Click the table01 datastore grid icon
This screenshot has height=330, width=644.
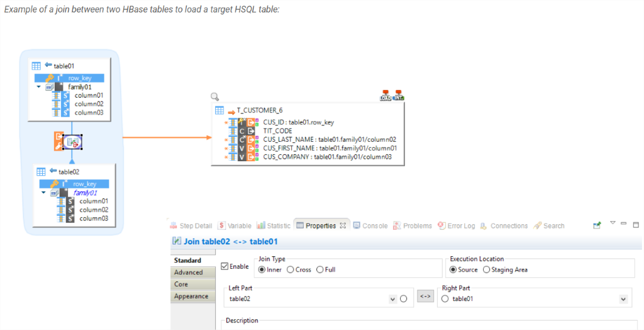[36, 66]
